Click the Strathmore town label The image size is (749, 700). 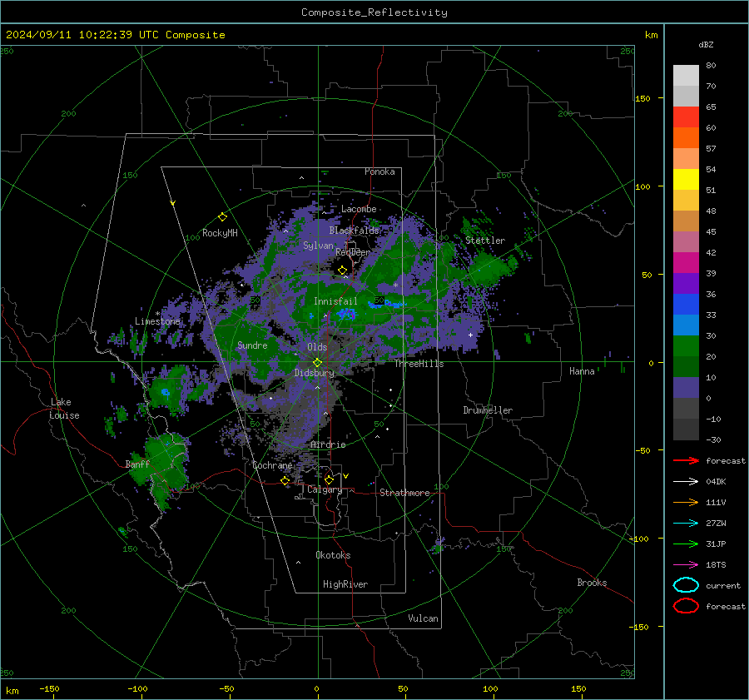404,493
